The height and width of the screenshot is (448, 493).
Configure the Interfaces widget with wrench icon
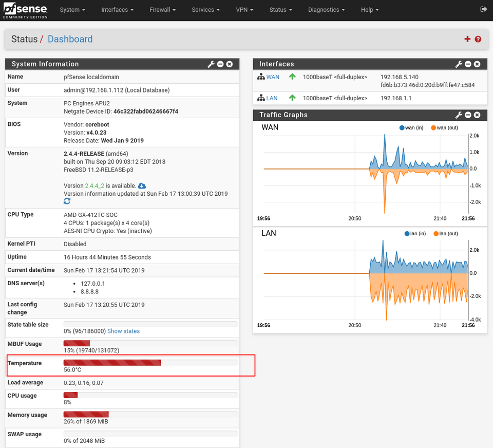459,64
